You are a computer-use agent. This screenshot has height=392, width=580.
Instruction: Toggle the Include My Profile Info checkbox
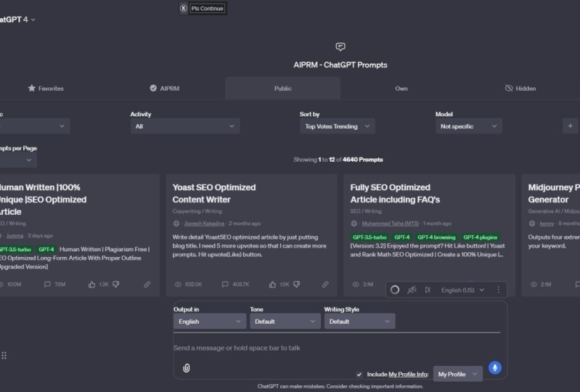[359, 375]
